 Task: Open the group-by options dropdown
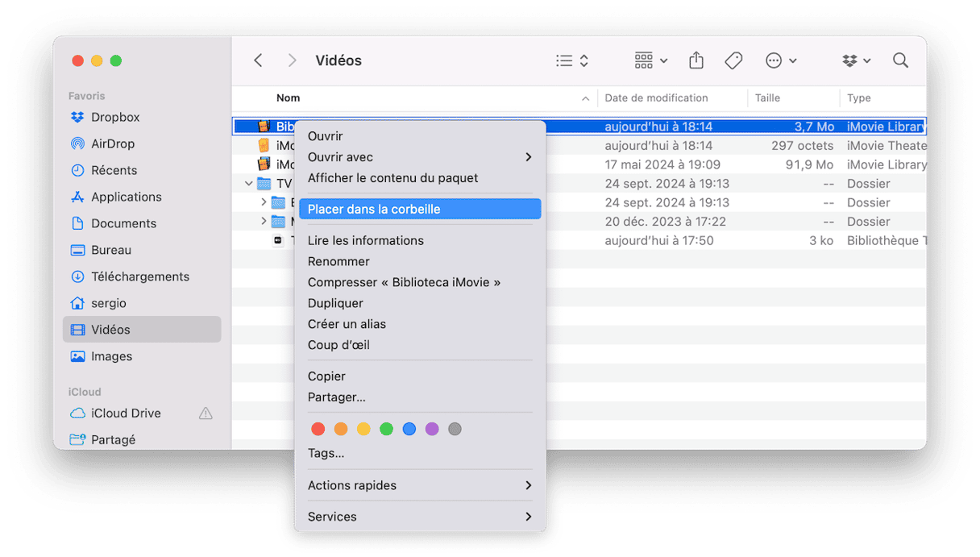[x=651, y=60]
